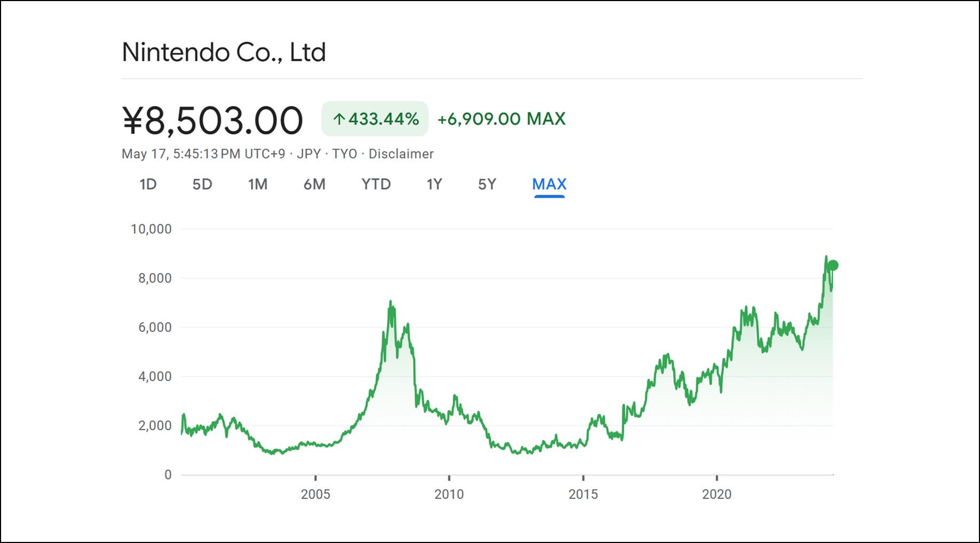Click the 2015 x-axis label
Image resolution: width=980 pixels, height=543 pixels.
pos(583,494)
